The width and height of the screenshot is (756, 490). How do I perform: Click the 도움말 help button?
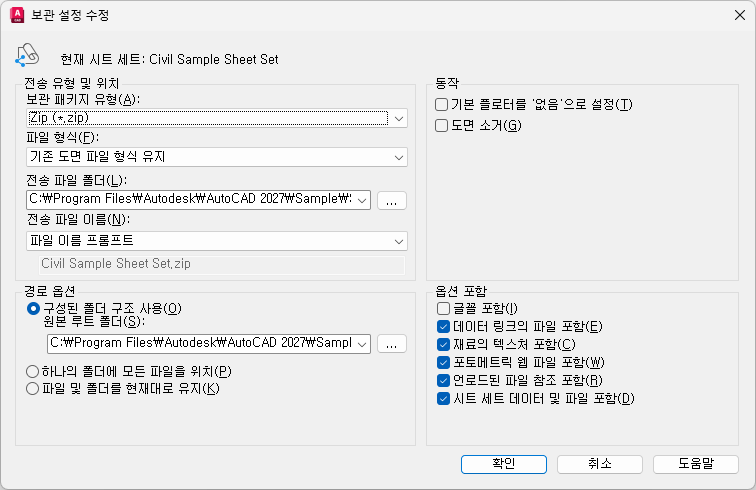pos(695,464)
